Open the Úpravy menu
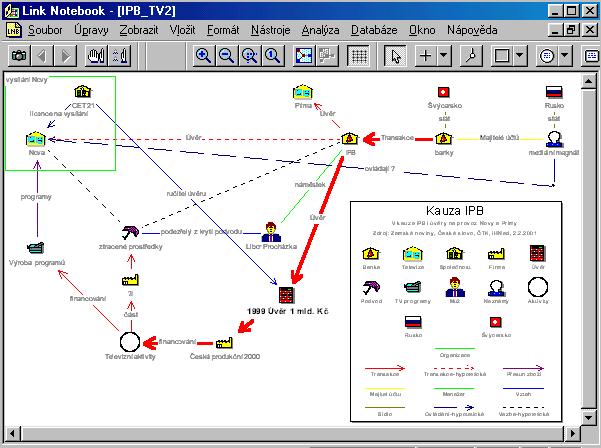The width and height of the screenshot is (601, 448). (x=91, y=30)
